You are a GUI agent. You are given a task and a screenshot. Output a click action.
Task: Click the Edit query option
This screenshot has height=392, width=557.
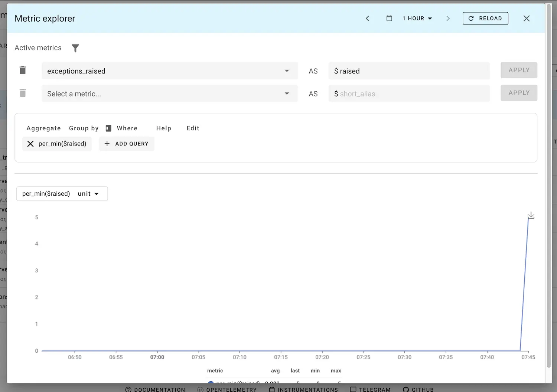pyautogui.click(x=193, y=128)
